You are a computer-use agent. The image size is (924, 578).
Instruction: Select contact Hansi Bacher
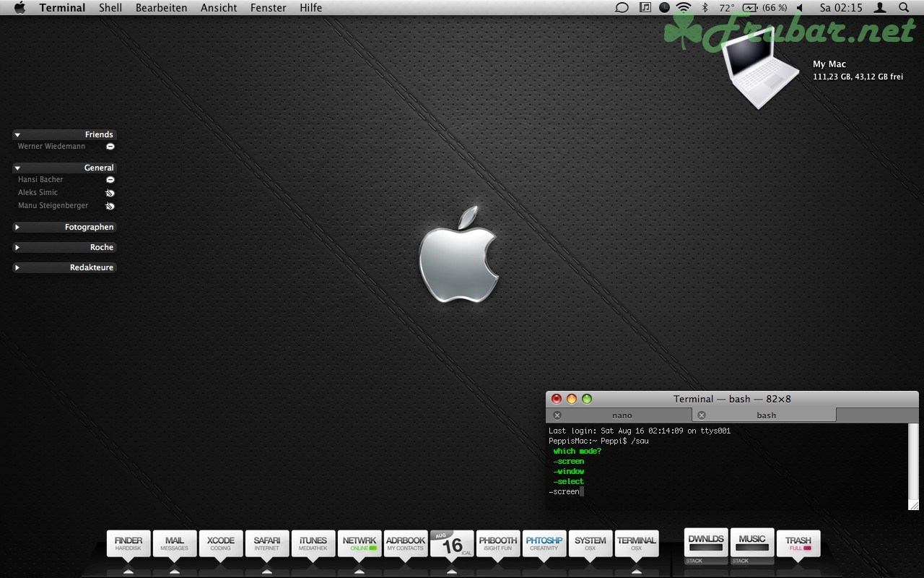pos(40,180)
